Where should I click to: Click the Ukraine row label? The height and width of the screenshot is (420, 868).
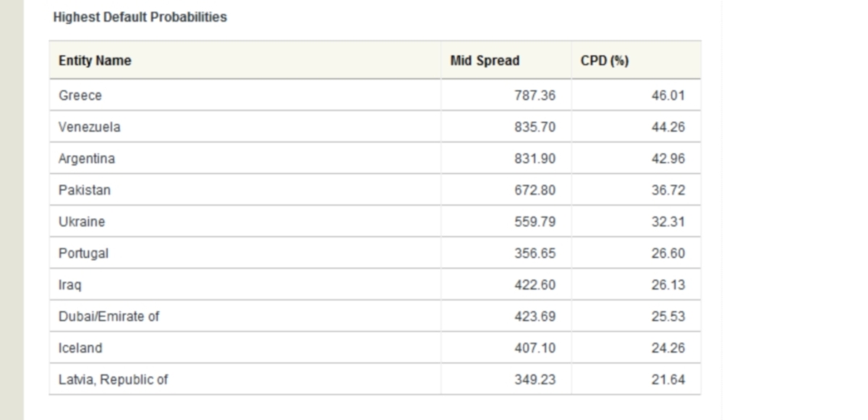(82, 222)
